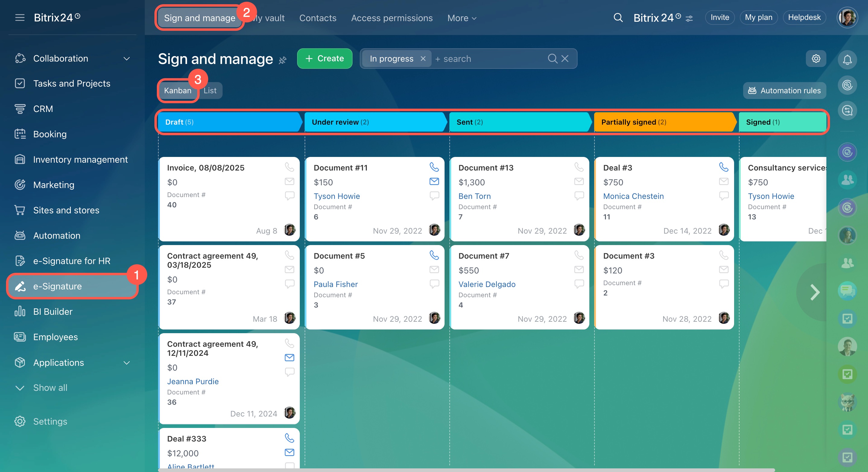Click mail icon on Deal #333 card
The width and height of the screenshot is (868, 472).
pyautogui.click(x=290, y=452)
